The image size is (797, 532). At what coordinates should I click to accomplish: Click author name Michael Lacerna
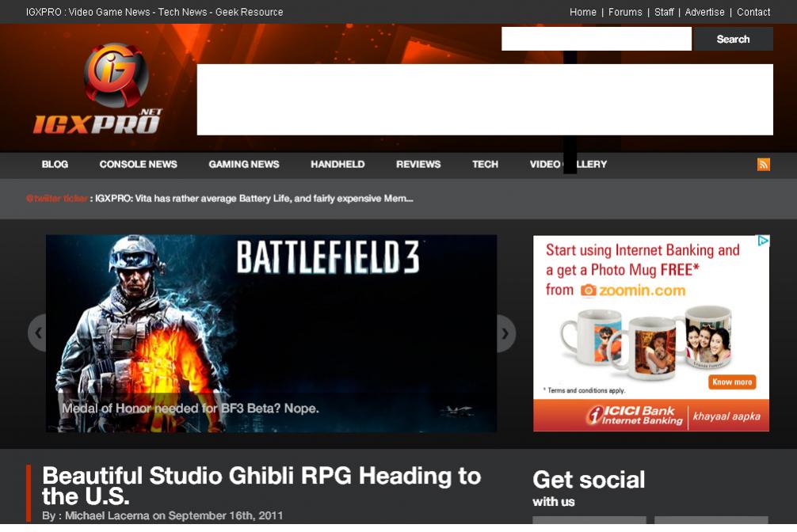tap(107, 515)
